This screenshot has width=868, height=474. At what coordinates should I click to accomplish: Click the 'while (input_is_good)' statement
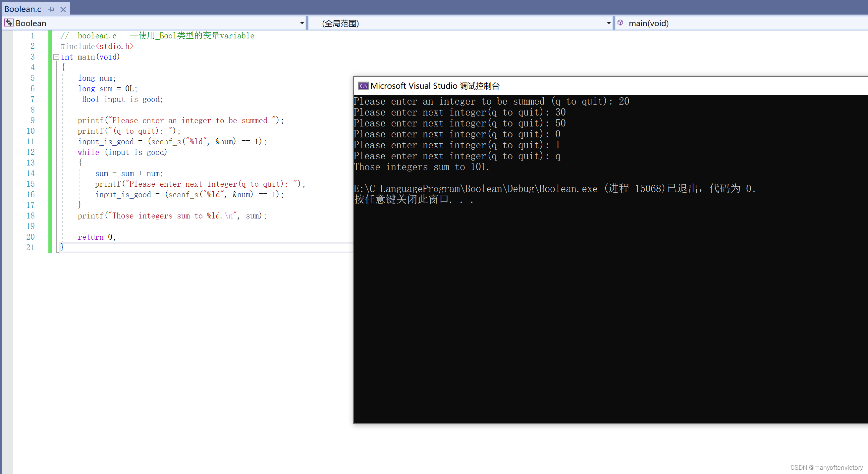122,152
